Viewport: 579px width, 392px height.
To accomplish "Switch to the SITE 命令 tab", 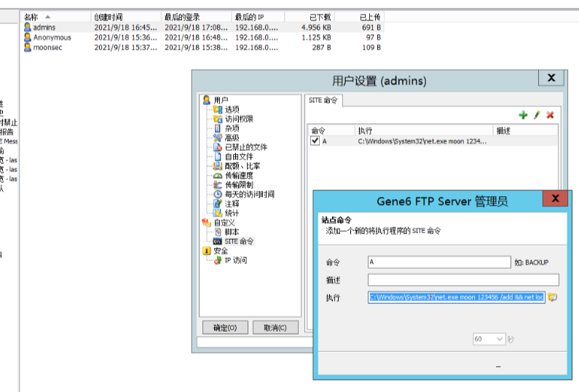I will (x=323, y=101).
